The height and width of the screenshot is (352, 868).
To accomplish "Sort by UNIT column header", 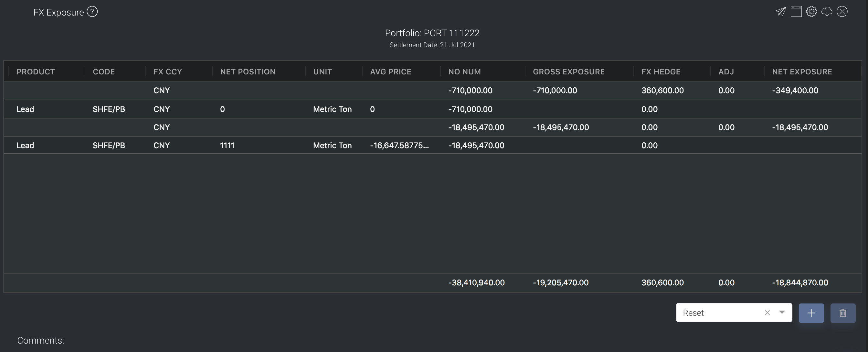I will [x=323, y=71].
